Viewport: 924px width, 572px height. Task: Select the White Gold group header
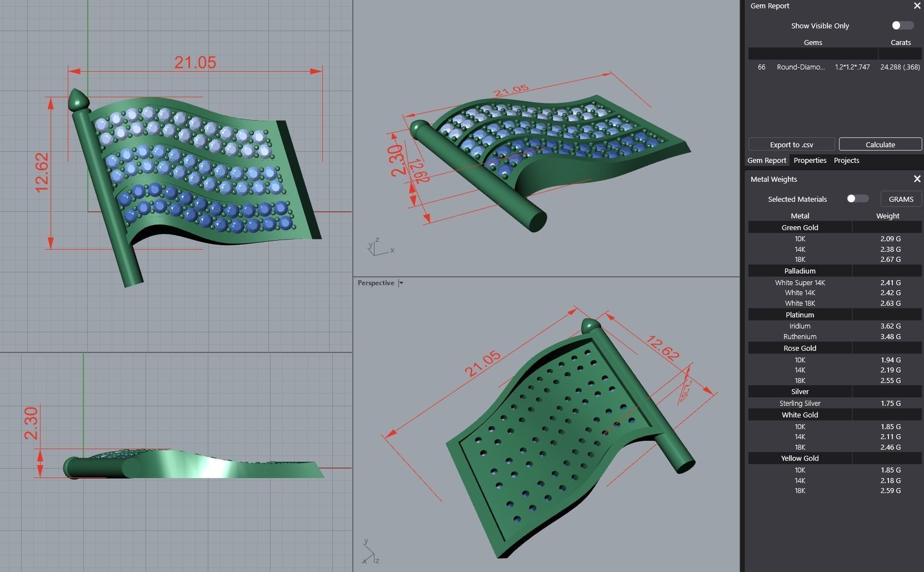tap(800, 415)
